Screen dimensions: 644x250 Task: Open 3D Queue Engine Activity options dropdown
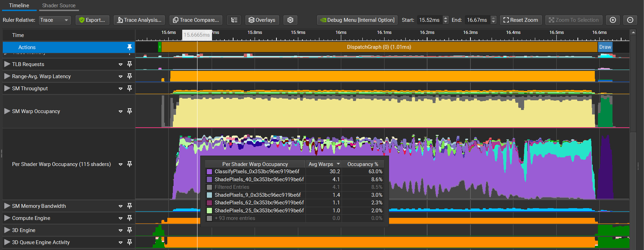point(121,242)
